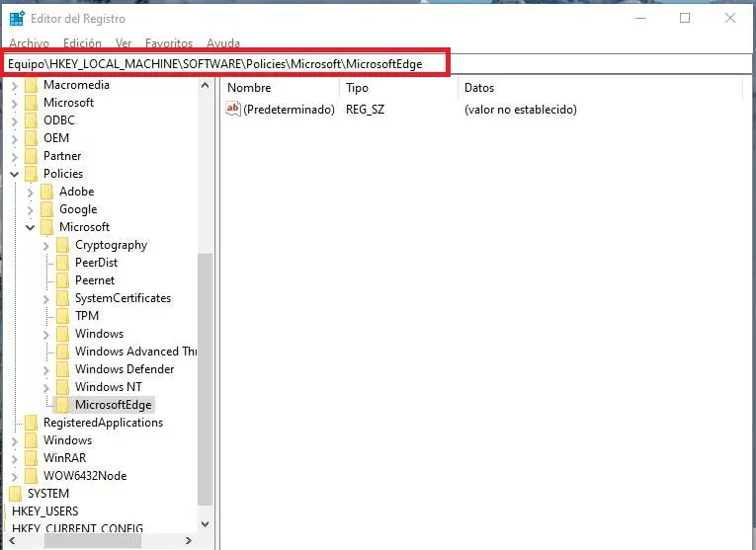Click the Partner folder icon

pyautogui.click(x=31, y=157)
